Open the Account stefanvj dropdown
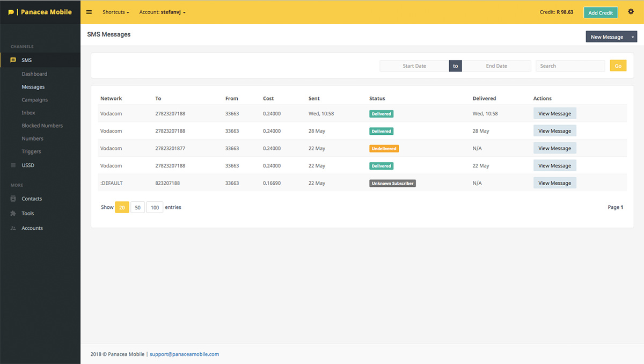 click(162, 12)
